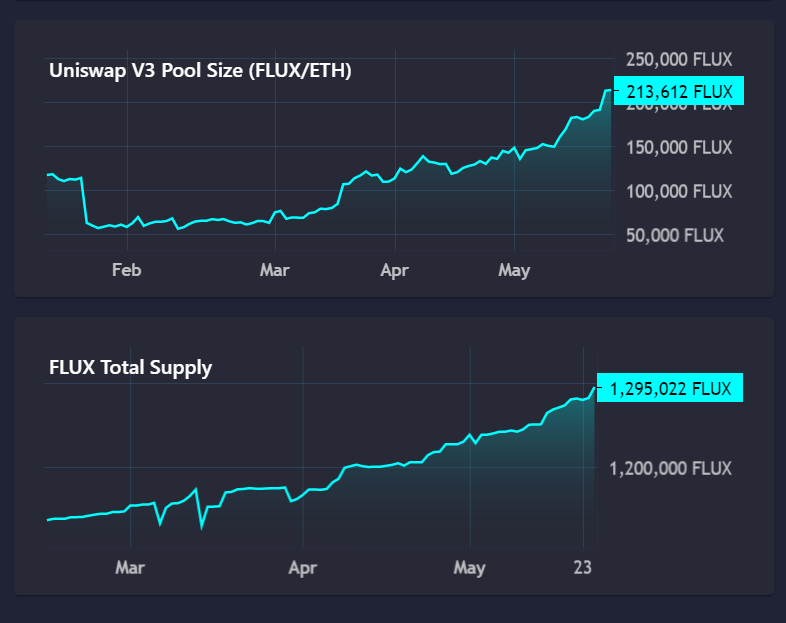Click the 100,000 FLUX axis label
Screen dimensions: 786x623
coord(679,191)
